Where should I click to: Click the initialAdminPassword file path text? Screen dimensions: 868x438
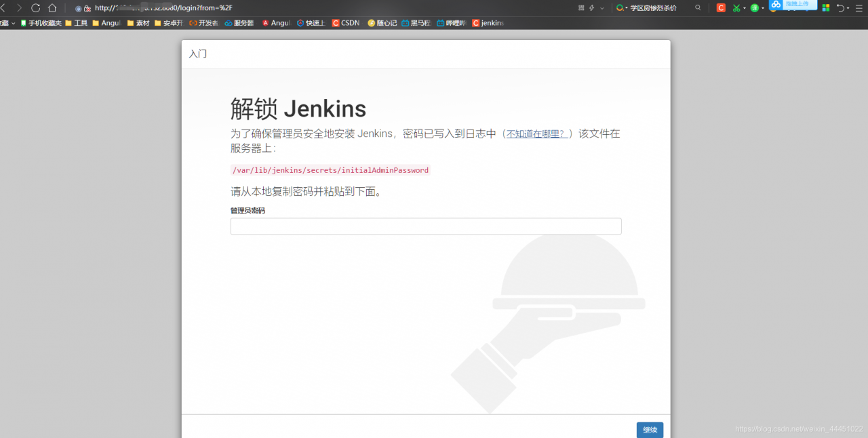(330, 170)
